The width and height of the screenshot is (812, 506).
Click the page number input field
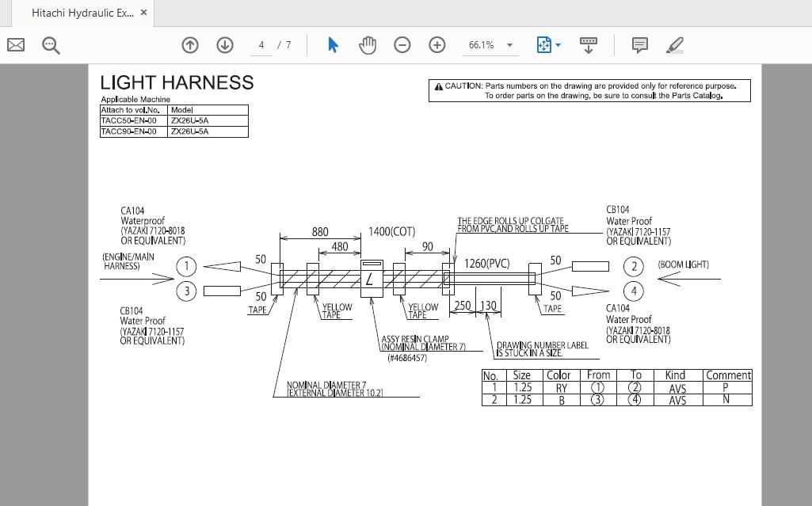pos(261,45)
